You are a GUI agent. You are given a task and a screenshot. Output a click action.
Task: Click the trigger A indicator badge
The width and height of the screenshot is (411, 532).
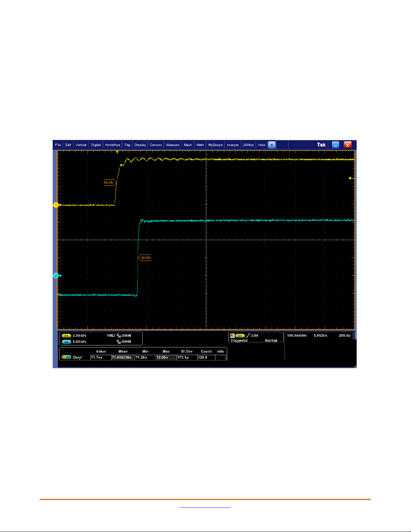tap(232, 336)
